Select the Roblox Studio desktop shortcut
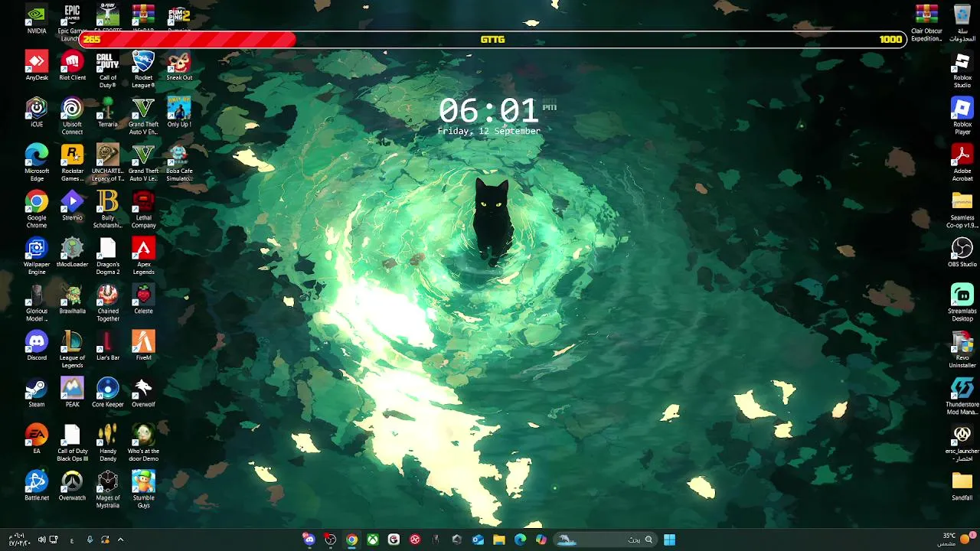Viewport: 980px width, 551px height. [962, 70]
